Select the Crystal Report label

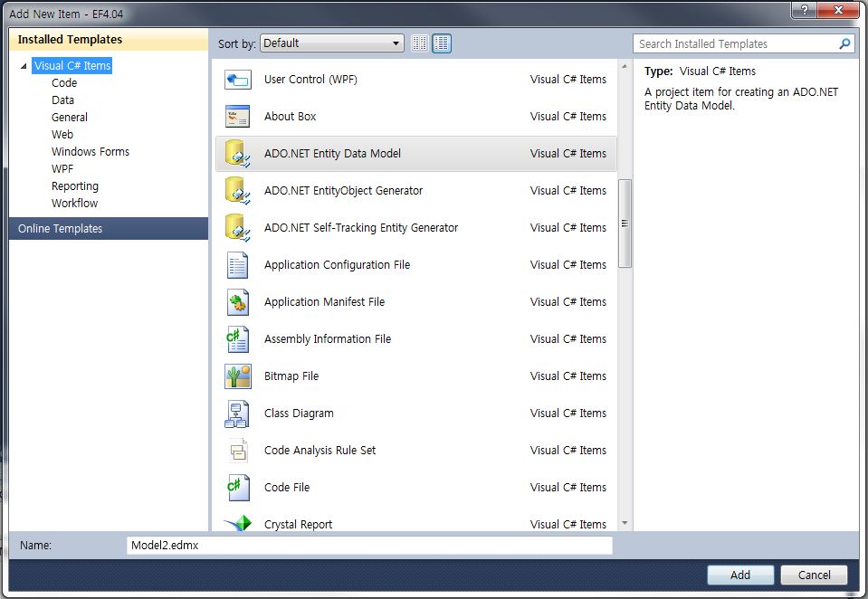(299, 525)
